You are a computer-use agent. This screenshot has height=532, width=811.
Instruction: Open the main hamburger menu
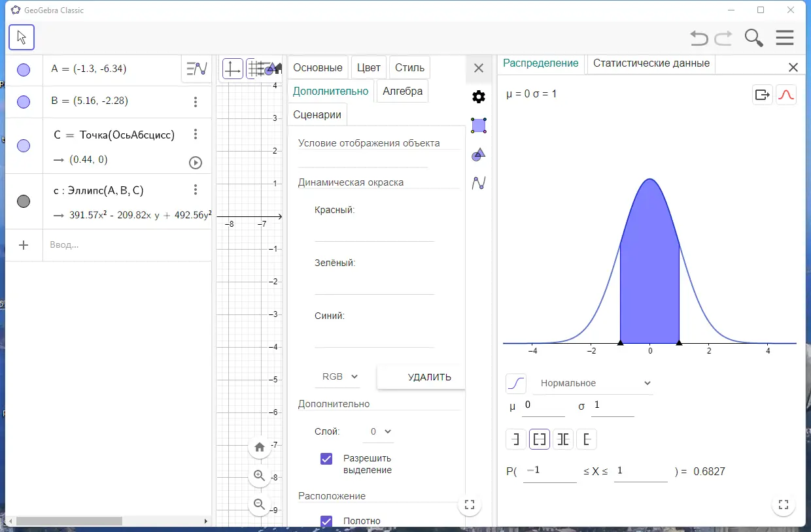(785, 38)
